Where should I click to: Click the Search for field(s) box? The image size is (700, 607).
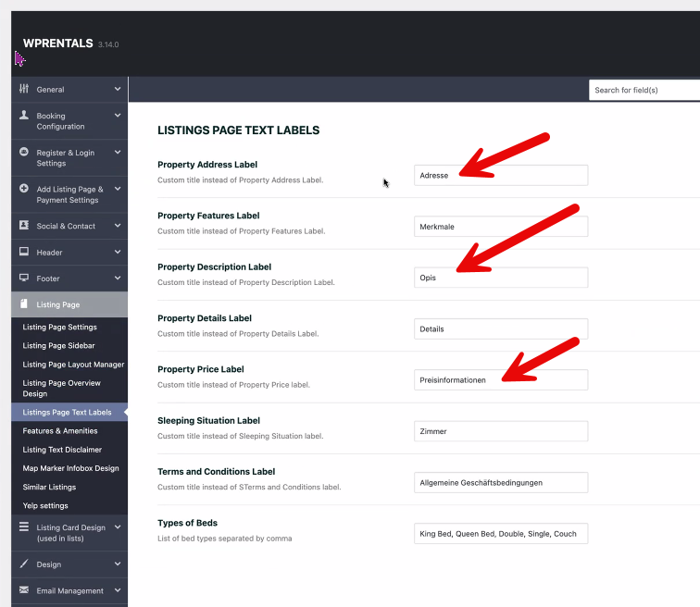coord(644,90)
